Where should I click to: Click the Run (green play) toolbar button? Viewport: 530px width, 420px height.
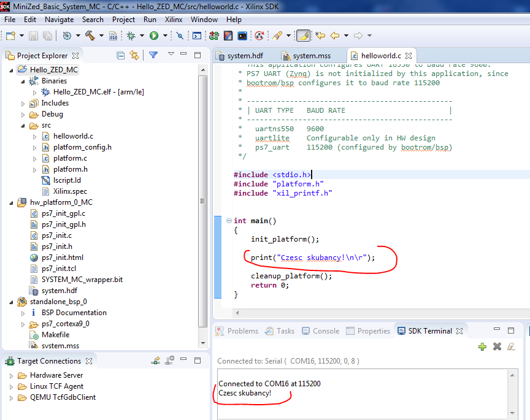(x=154, y=36)
